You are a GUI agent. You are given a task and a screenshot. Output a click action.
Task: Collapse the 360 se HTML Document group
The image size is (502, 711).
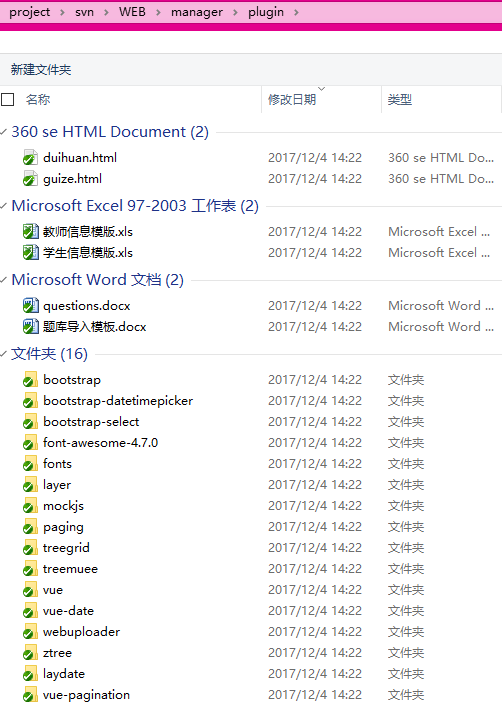pyautogui.click(x=4, y=132)
